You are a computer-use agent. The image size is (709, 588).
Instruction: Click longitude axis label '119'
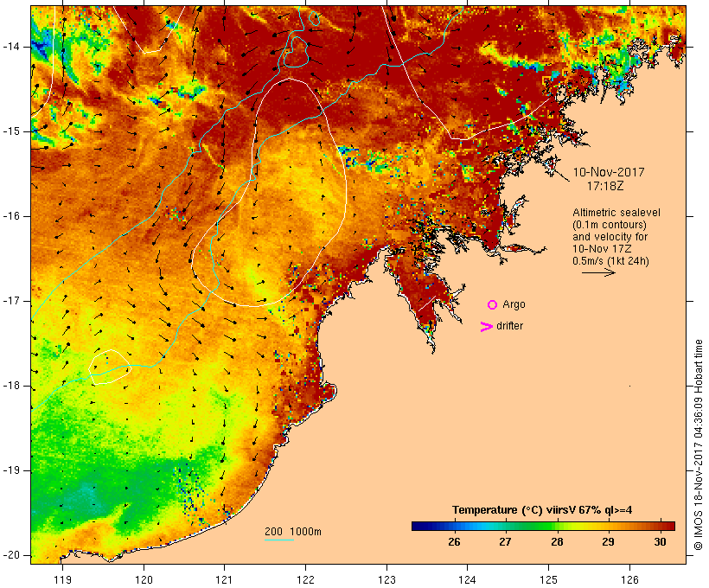coord(62,579)
